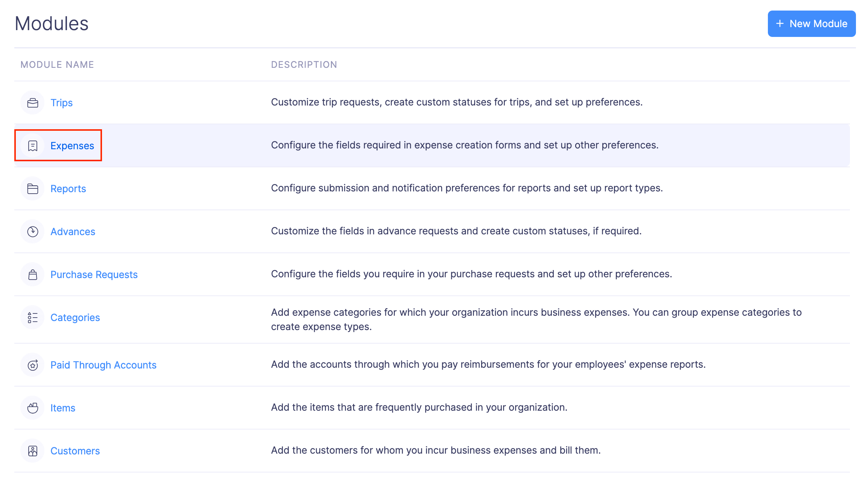868x477 pixels.
Task: Select the basket icon next to Items
Action: pos(32,408)
